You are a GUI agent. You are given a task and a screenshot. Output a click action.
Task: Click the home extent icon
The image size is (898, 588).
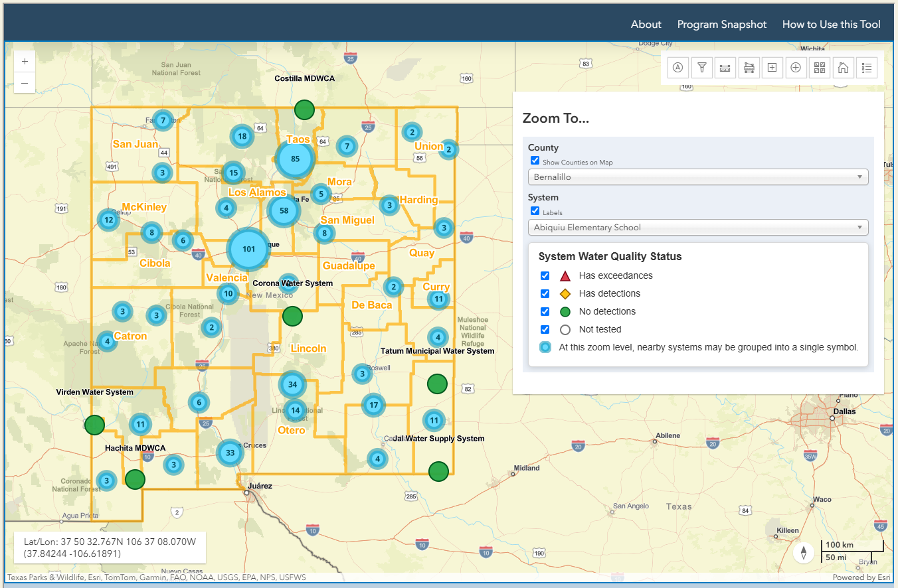(x=843, y=68)
